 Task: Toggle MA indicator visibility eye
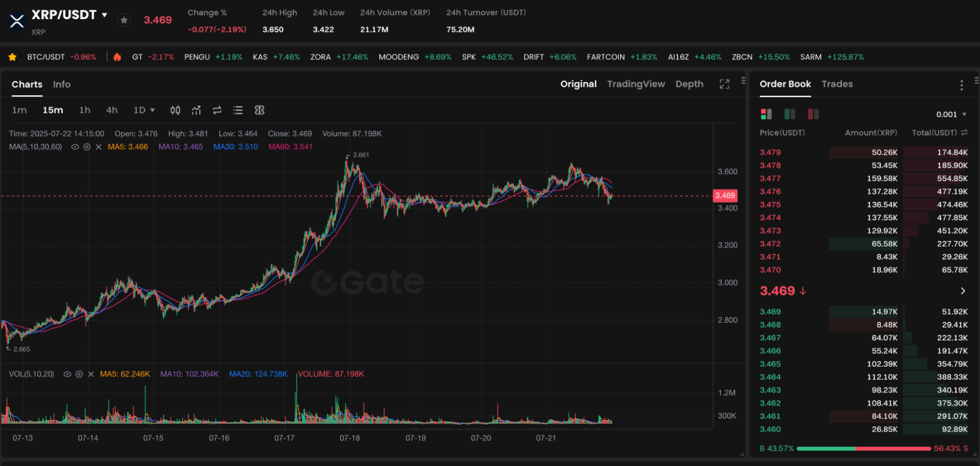[75, 147]
